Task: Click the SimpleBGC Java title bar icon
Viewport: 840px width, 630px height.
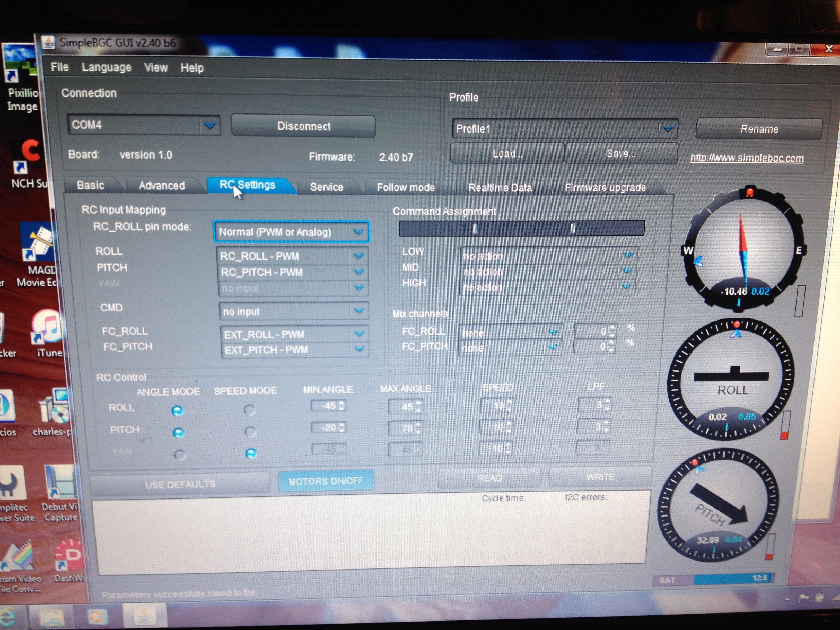Action: pyautogui.click(x=48, y=42)
